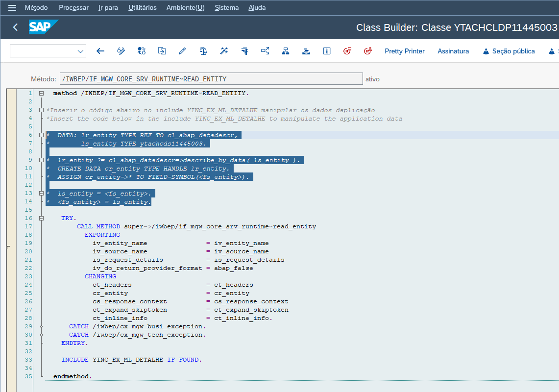Open Other Object toolbar icon
The height and width of the screenshot is (392, 559).
tap(162, 51)
